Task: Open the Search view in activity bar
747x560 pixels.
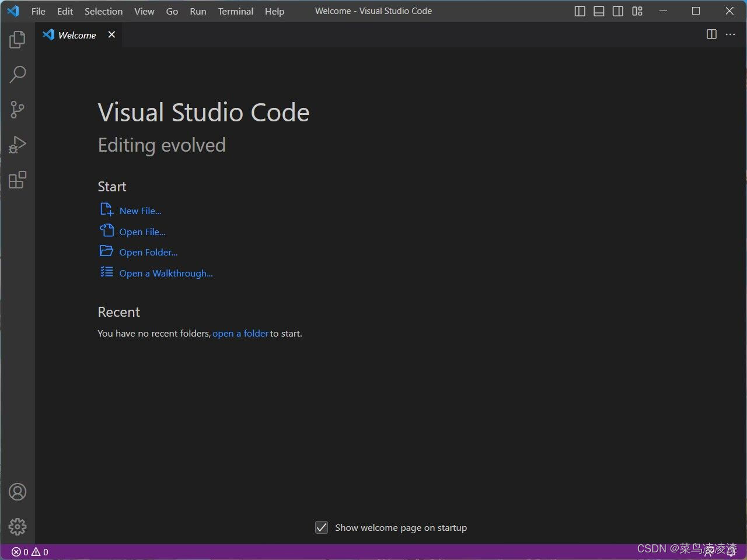Action: coord(18,74)
